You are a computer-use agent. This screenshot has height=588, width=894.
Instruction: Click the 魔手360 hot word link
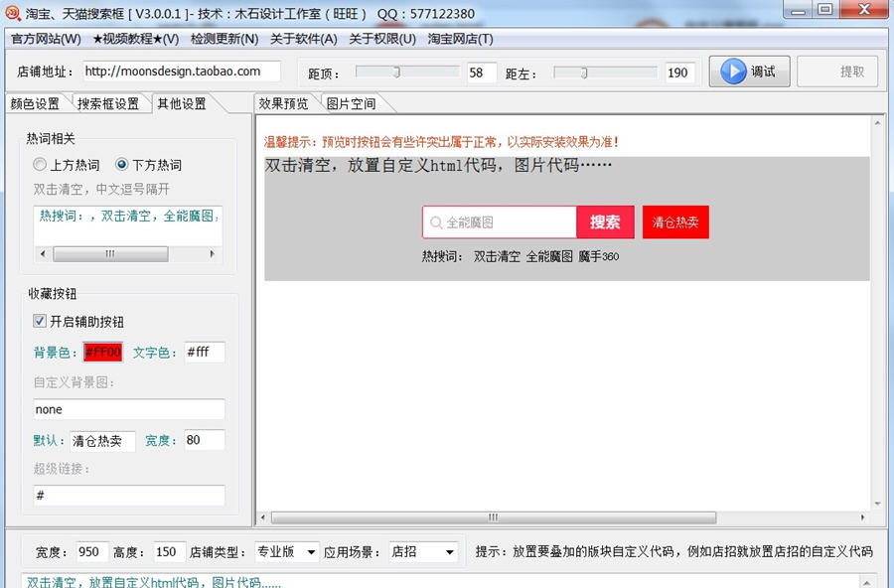[599, 256]
